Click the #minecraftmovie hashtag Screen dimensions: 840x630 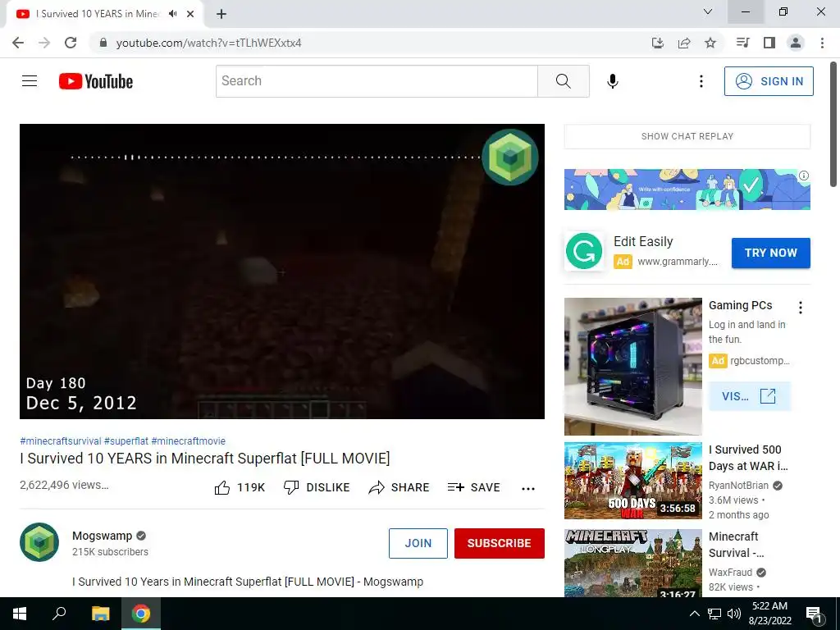coord(188,441)
